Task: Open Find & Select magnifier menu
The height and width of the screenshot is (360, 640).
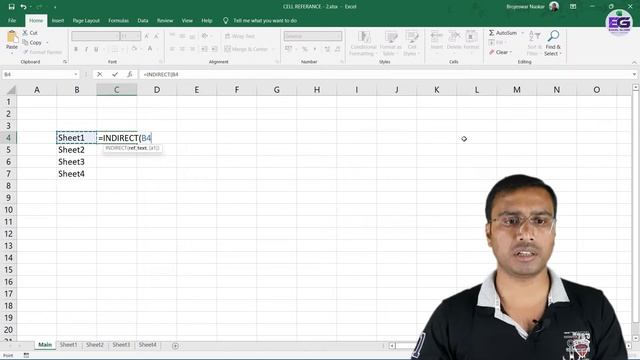Action: point(553,43)
